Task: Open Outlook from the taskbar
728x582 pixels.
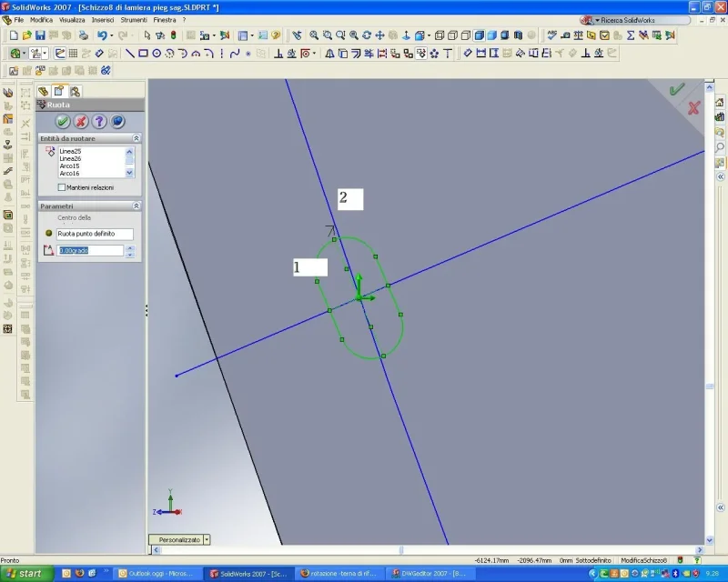Action: pos(156,574)
